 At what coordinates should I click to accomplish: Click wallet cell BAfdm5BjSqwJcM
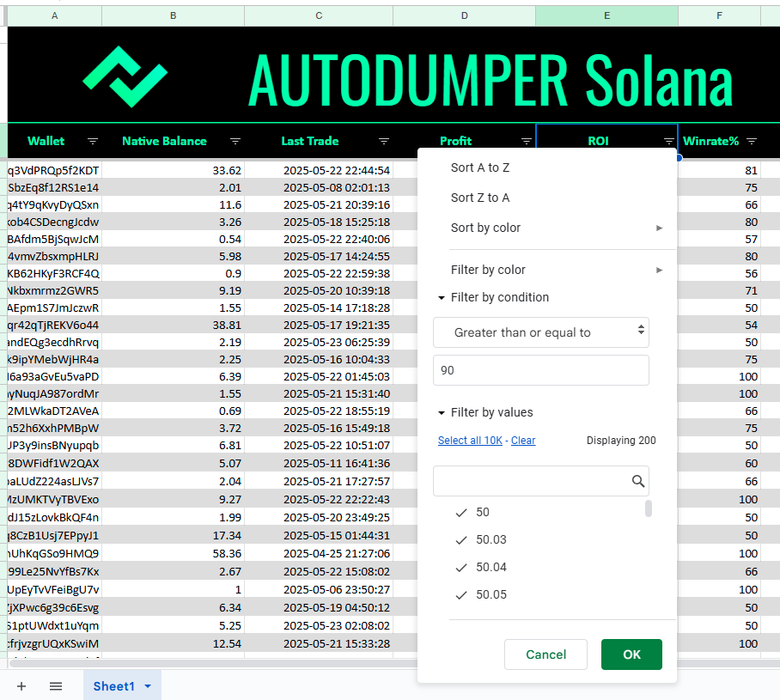[53, 240]
